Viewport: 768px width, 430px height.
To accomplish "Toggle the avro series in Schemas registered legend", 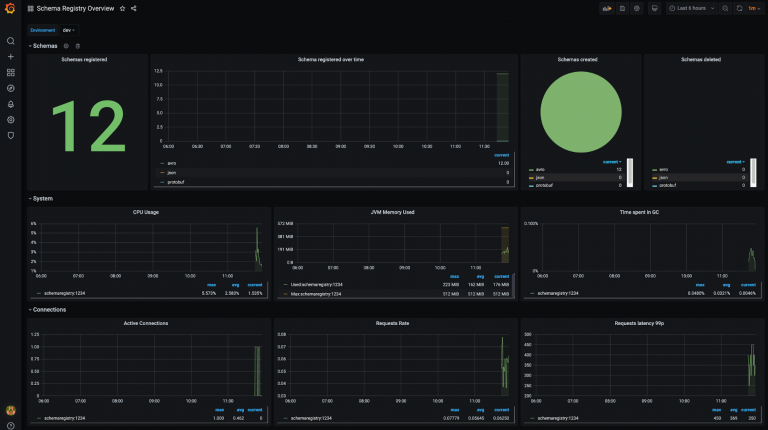I will [171, 163].
